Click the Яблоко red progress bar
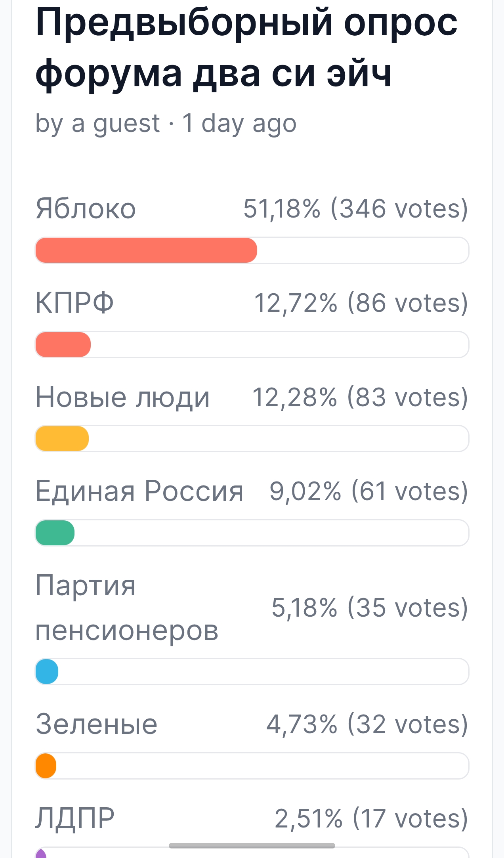The height and width of the screenshot is (858, 504). (x=146, y=250)
